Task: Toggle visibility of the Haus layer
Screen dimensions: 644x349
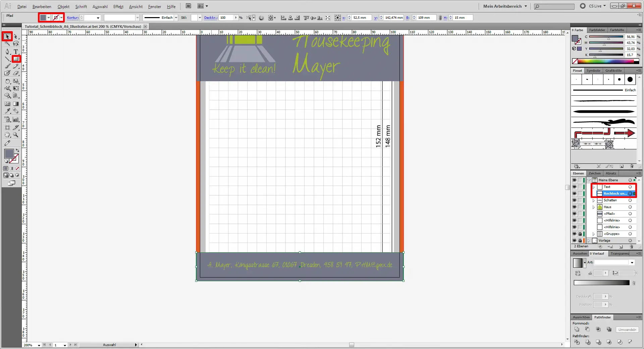Action: (x=574, y=207)
